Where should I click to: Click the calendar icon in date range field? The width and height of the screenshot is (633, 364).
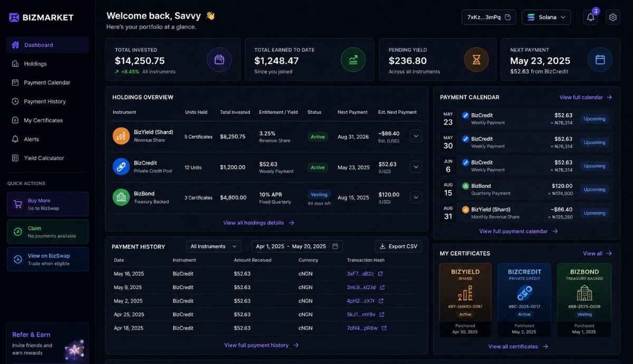coord(335,246)
